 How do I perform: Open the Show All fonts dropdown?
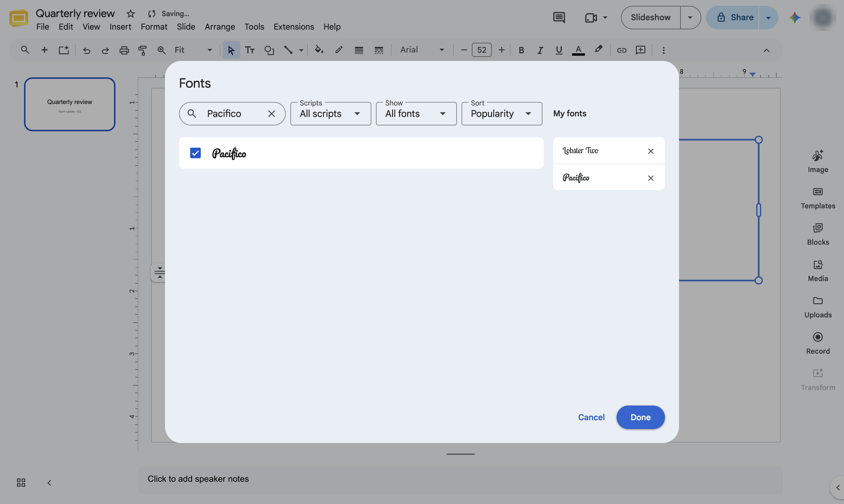pos(416,114)
